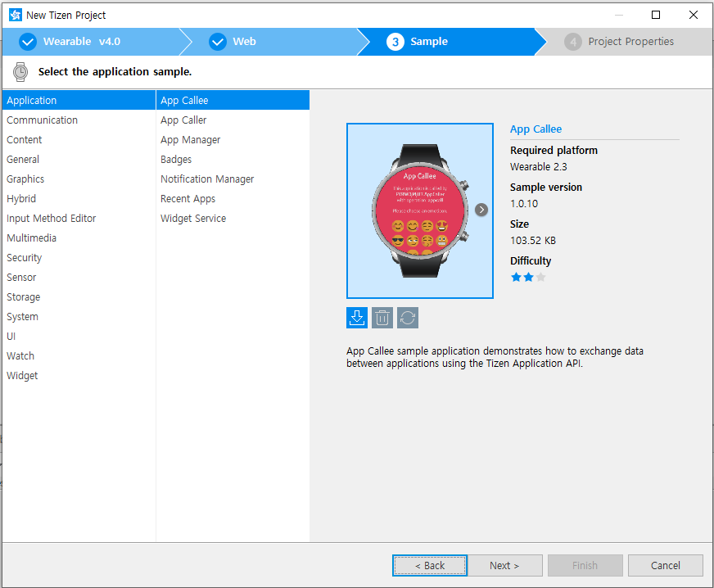
Task: Click the Back button
Action: tap(430, 566)
